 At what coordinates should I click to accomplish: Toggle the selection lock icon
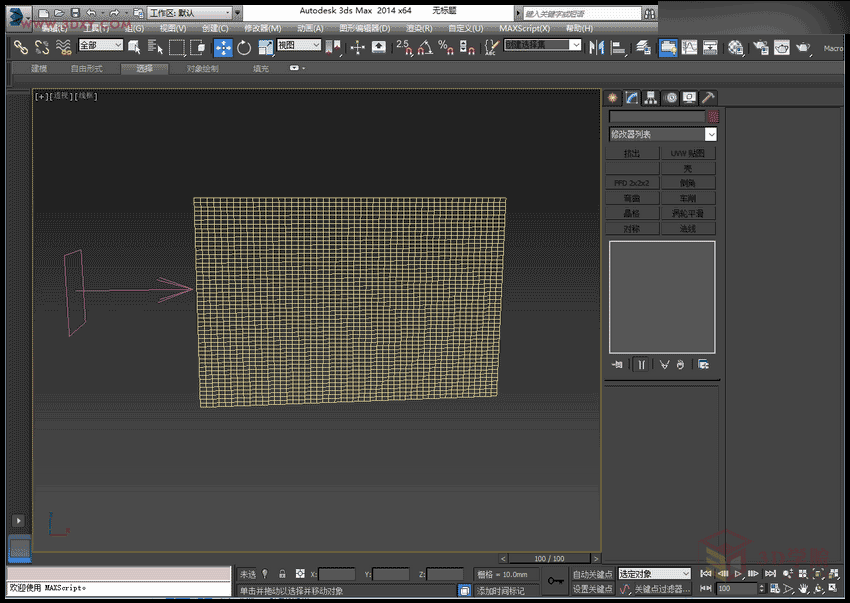pos(282,574)
